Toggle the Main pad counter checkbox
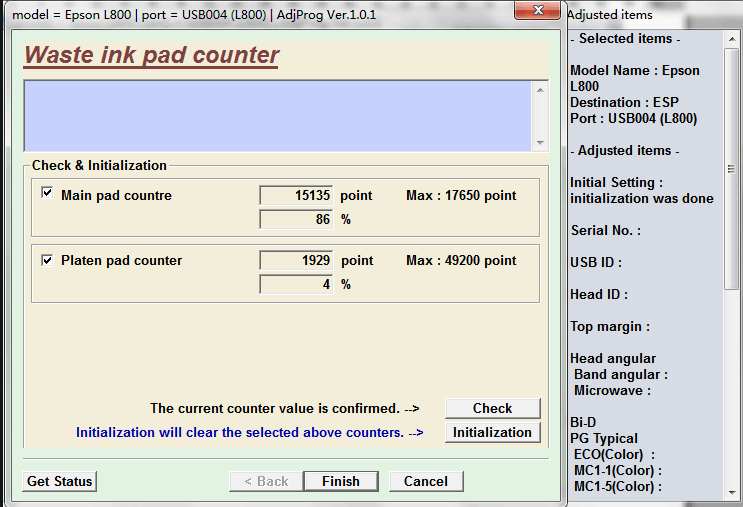 click(47, 194)
